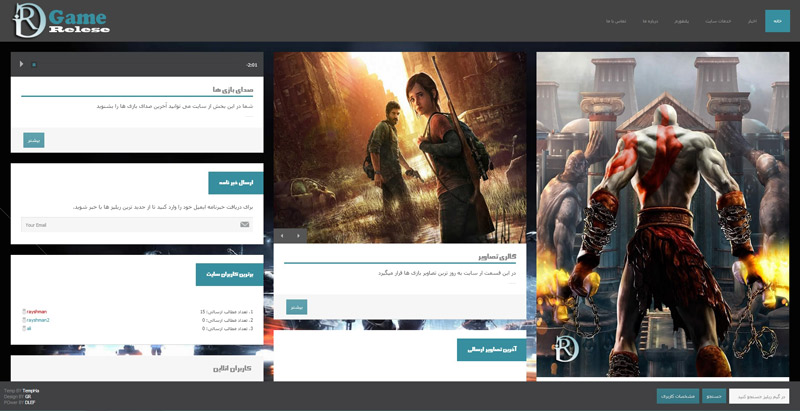
Task: Focus the game search field in footer
Action: (x=759, y=396)
